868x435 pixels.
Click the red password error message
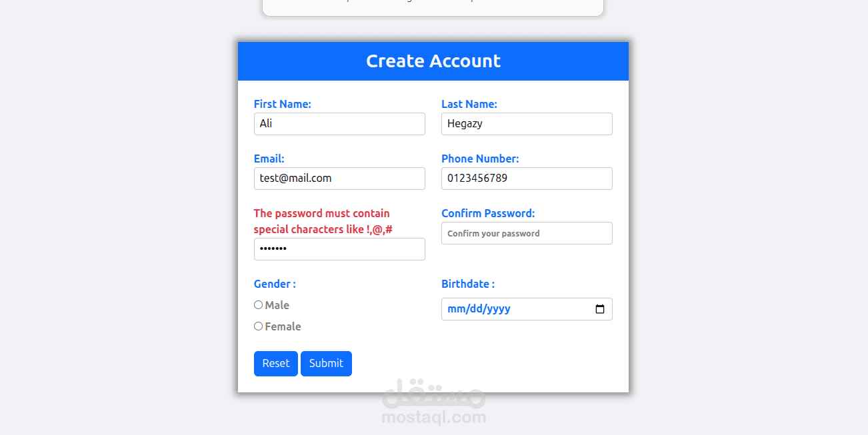(323, 221)
